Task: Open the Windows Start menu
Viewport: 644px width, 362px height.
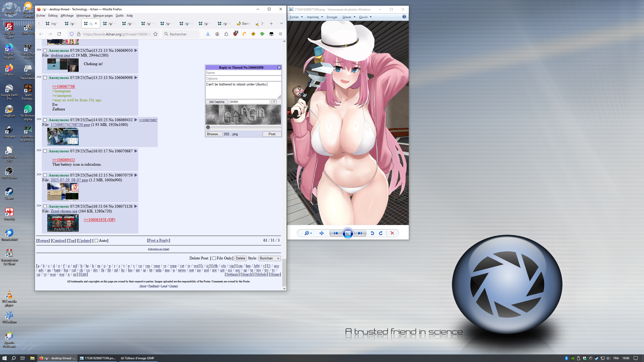Action: point(4,358)
